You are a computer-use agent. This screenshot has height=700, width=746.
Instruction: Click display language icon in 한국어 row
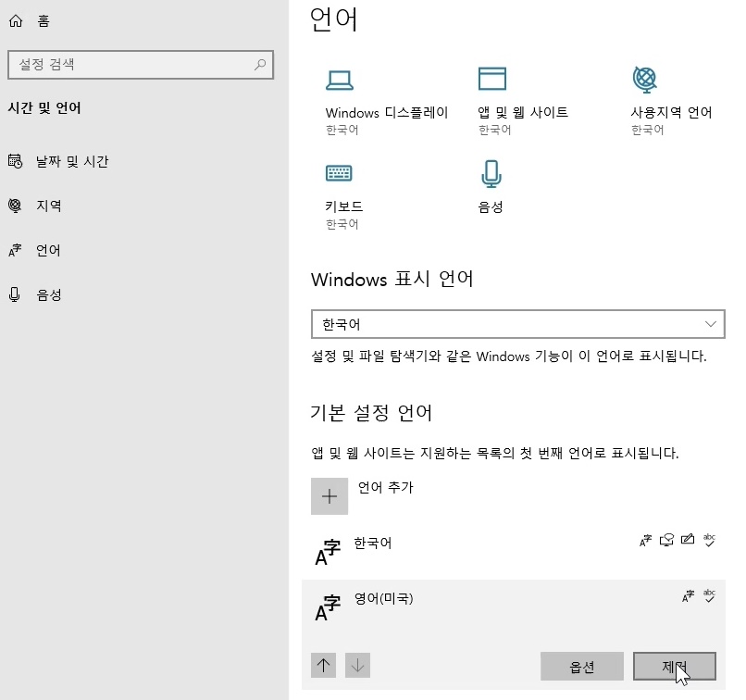(x=646, y=540)
